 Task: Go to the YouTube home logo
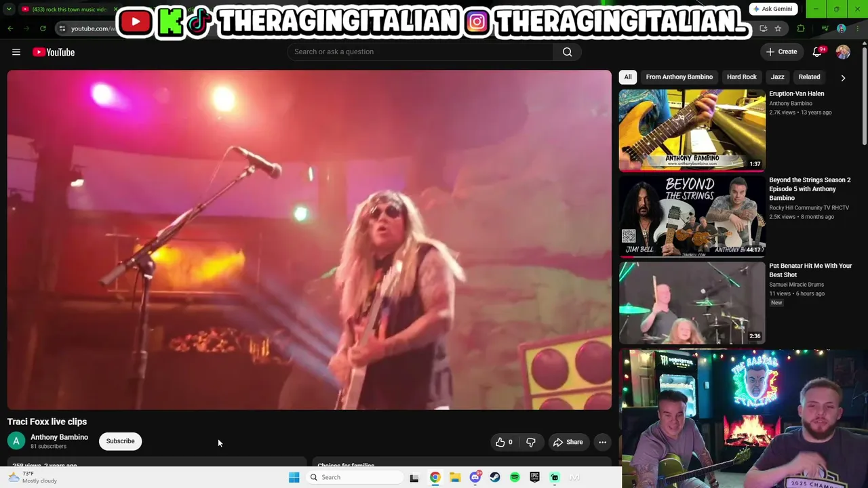54,52
